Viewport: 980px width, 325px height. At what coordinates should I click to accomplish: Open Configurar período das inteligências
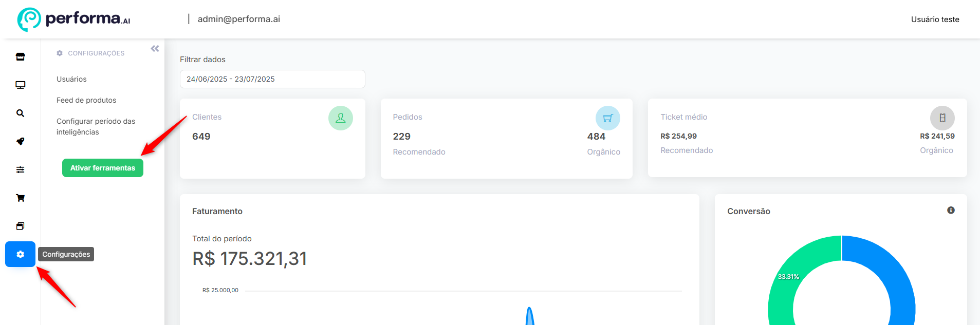coord(96,126)
